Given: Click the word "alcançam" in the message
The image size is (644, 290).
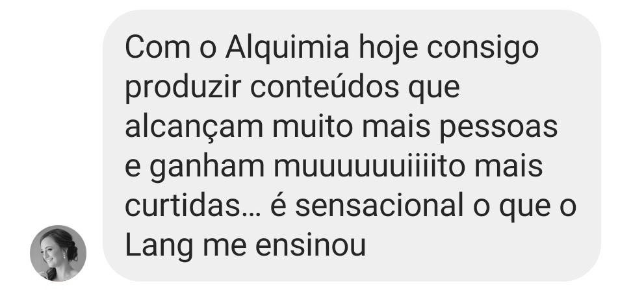Looking at the screenshot, I should point(194,128).
